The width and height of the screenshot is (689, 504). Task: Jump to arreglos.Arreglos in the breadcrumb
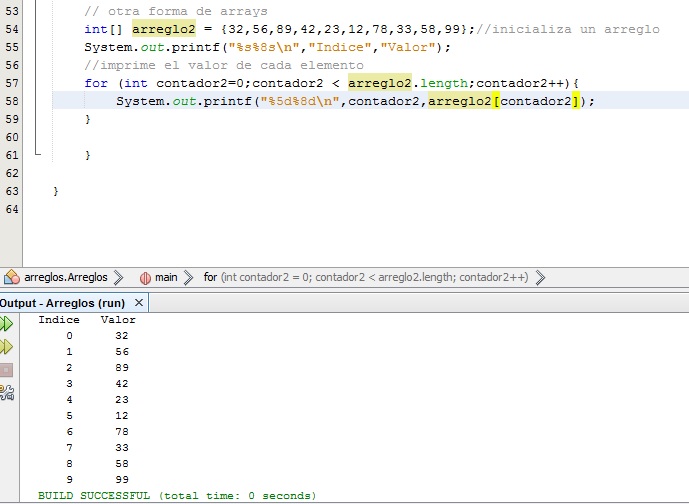[x=65, y=277]
